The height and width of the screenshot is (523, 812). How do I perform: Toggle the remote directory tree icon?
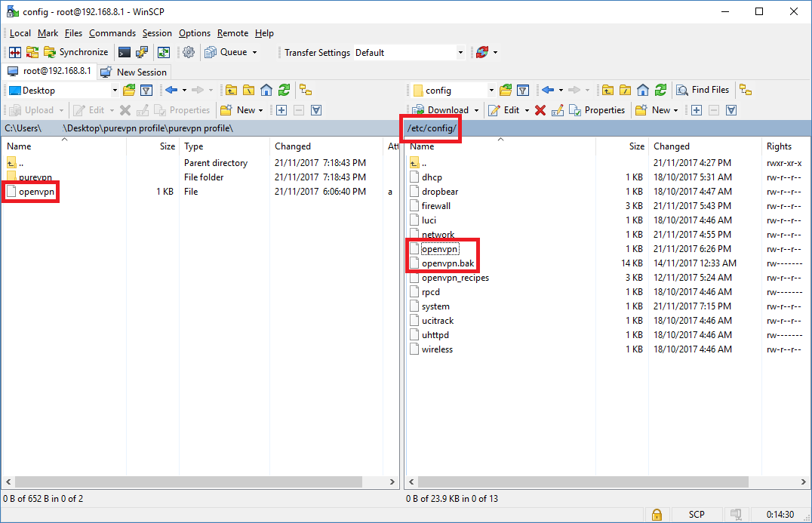coord(745,91)
